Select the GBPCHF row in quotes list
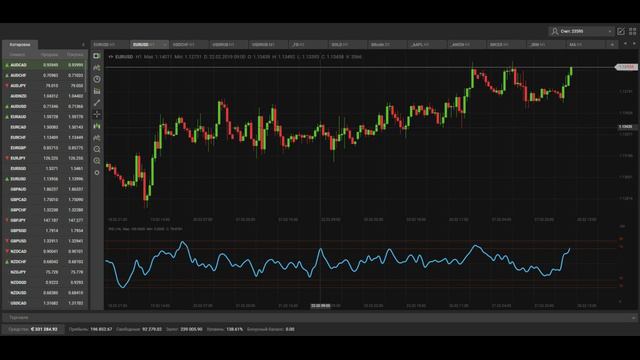Viewport: 640px width, 360px height. pos(44,210)
